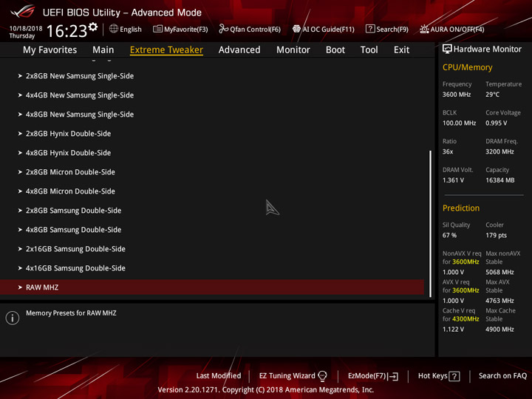The width and height of the screenshot is (532, 399).
Task: Click the Prediction heading
Action: 461,208
